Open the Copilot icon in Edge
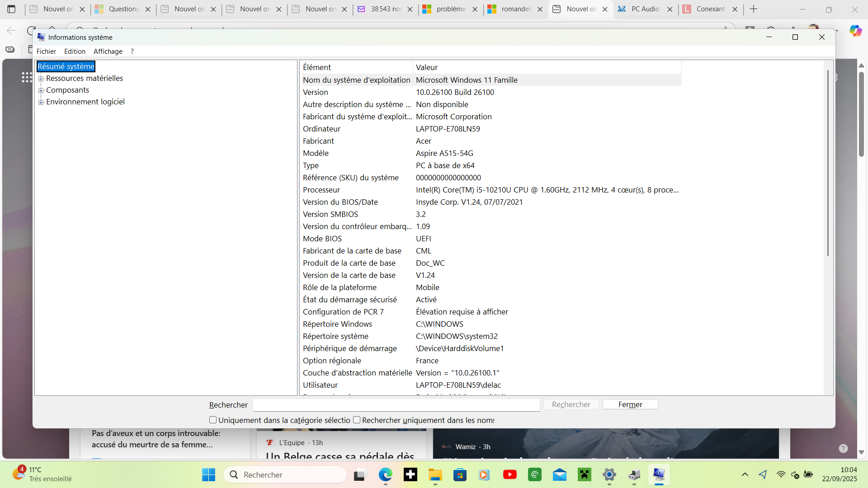 (855, 30)
